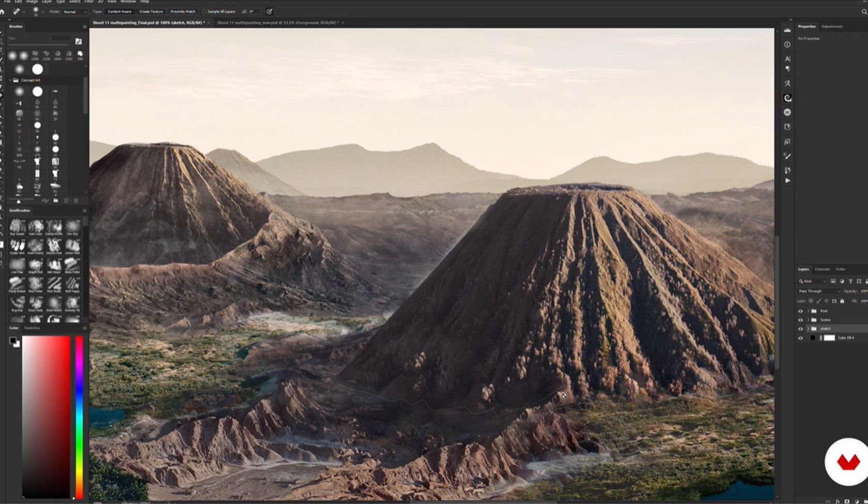Toggle Sample All Layers checkbox
The height and width of the screenshot is (504, 868).
point(204,11)
